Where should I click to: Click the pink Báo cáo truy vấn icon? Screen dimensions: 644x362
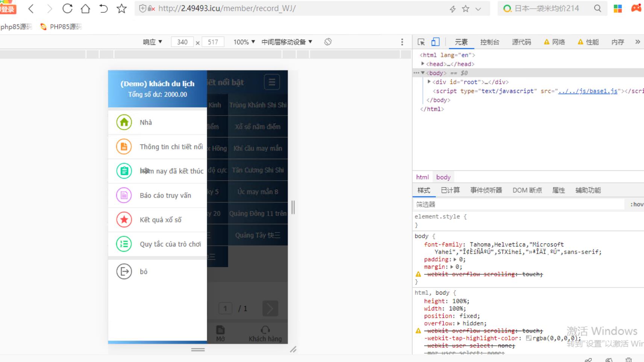click(124, 195)
